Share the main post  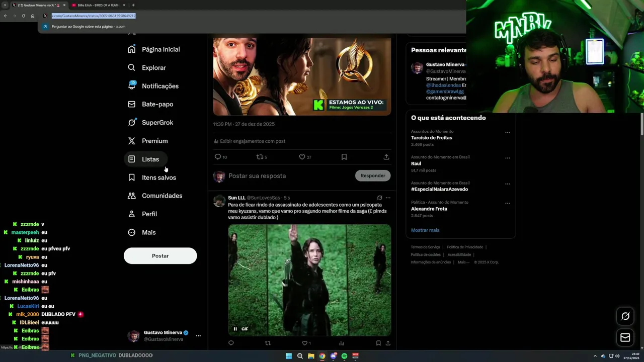pyautogui.click(x=386, y=157)
